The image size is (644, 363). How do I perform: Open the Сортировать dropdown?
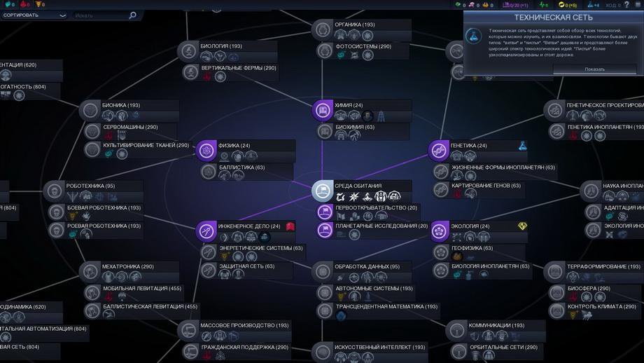click(34, 15)
